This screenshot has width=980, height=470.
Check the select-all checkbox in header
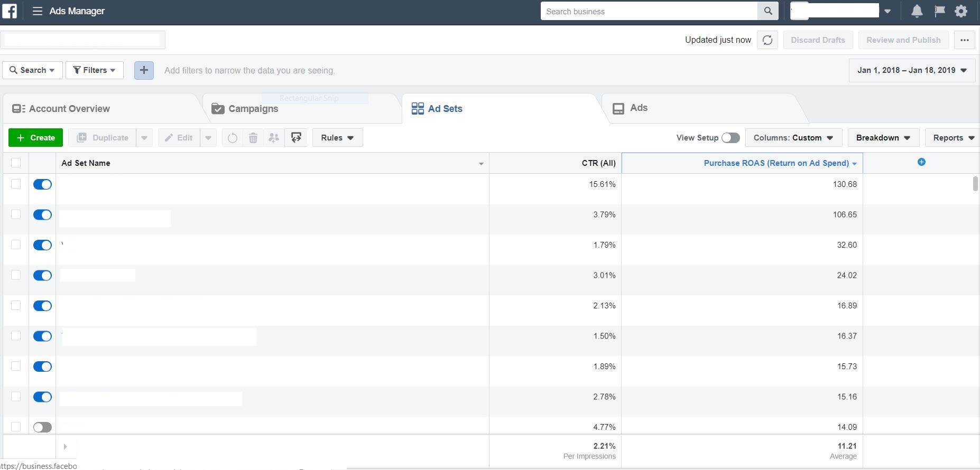pyautogui.click(x=16, y=163)
